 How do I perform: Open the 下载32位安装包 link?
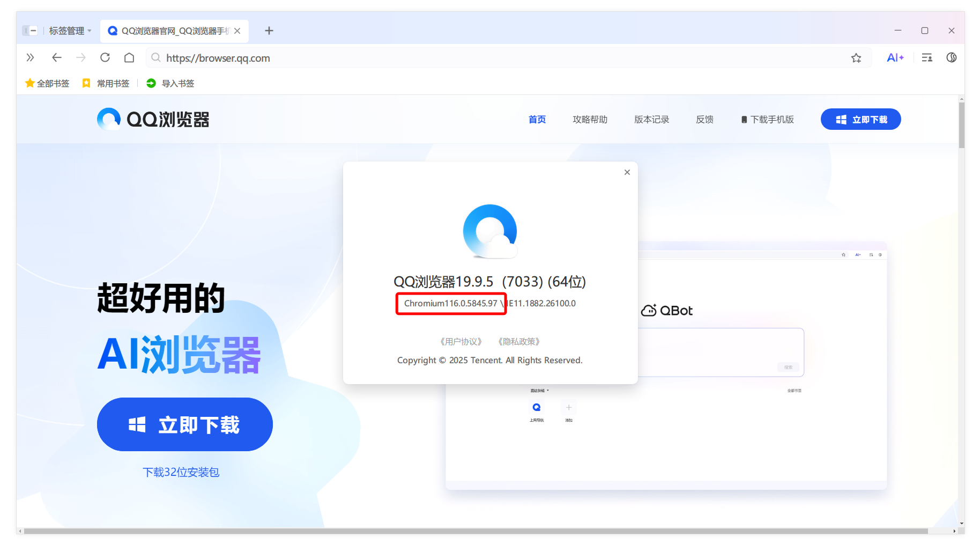point(181,472)
